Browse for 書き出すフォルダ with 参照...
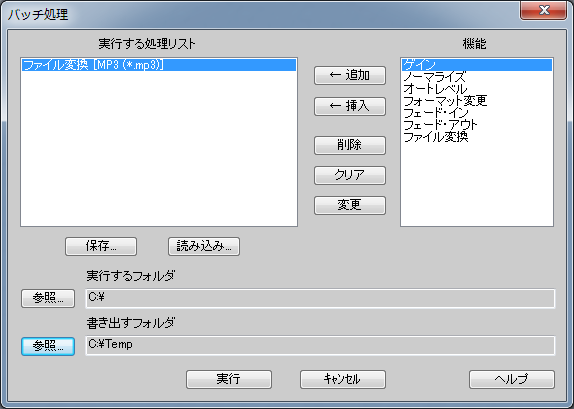Image resolution: width=574 pixels, height=409 pixels. [x=48, y=346]
